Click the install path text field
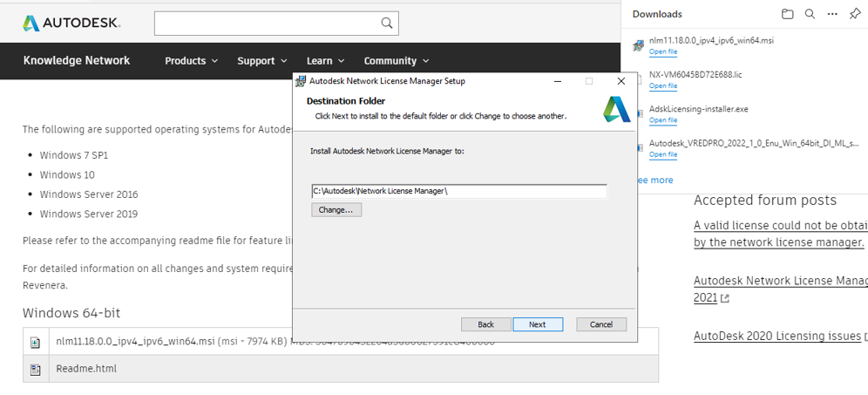Viewport: 868px width, 395px height. point(458,191)
